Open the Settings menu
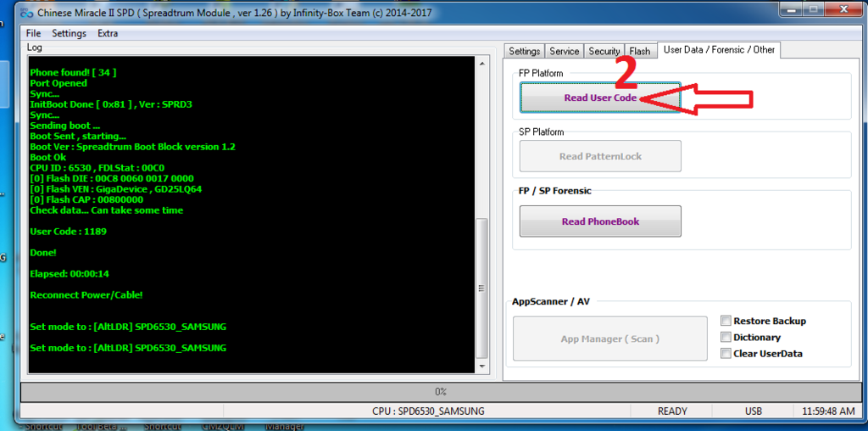868x431 pixels. [69, 33]
